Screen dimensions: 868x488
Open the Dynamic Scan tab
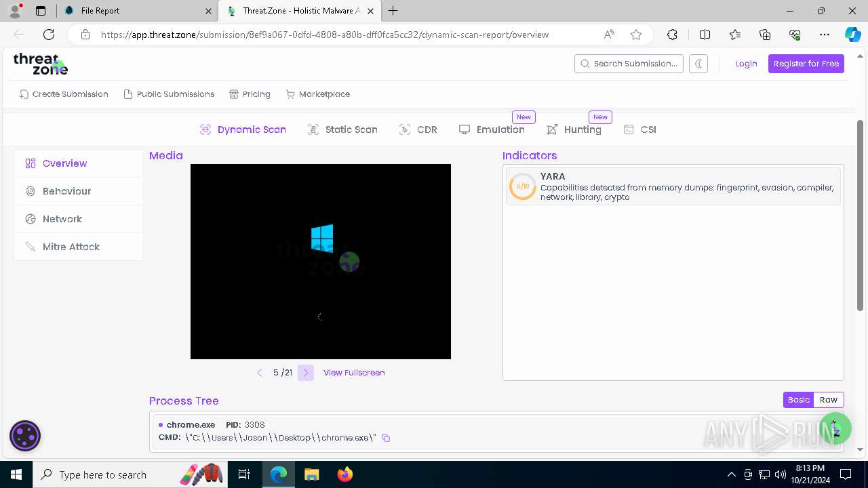pos(243,129)
